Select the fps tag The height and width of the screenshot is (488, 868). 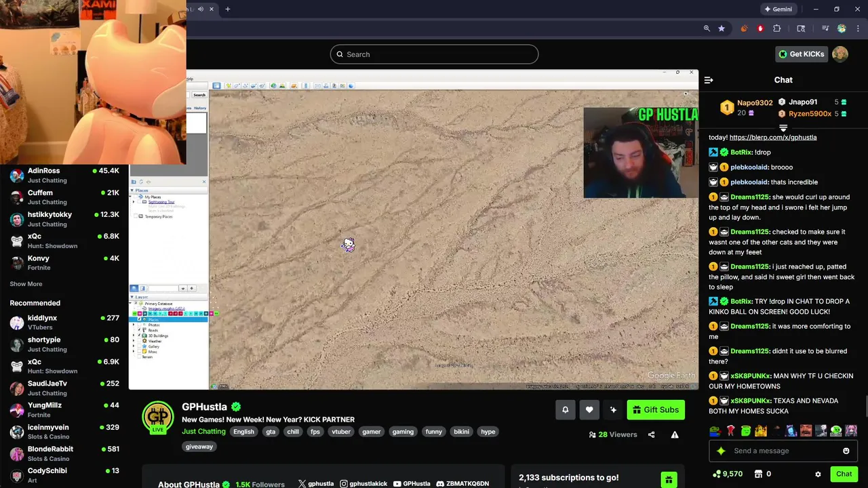coord(315,432)
